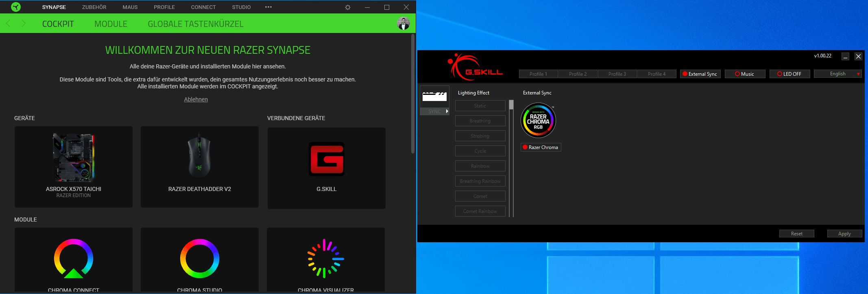Image resolution: width=868 pixels, height=294 pixels.
Task: Select the RAM module icon in G.SKILL app
Action: 434,97
